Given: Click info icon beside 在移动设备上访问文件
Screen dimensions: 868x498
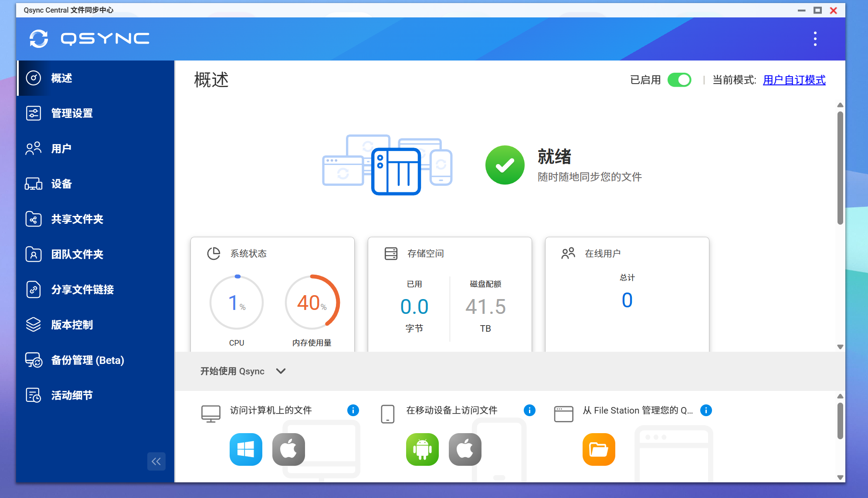Looking at the screenshot, I should point(529,410).
